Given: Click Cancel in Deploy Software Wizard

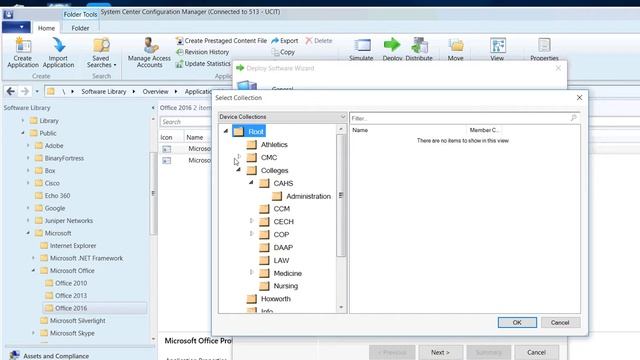Looking at the screenshot, I should pyautogui.click(x=536, y=352).
